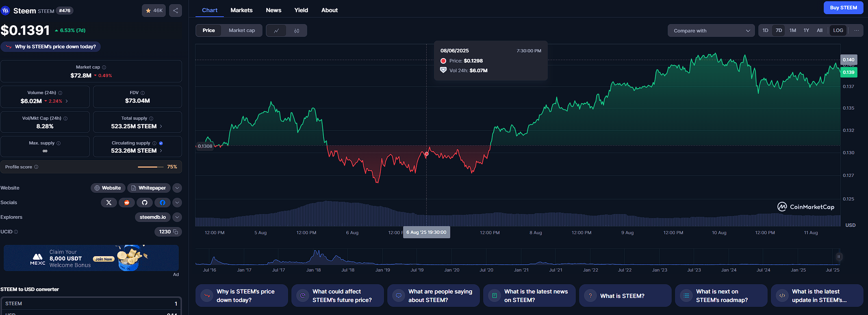Open Steem's X (Twitter) social link
The image size is (868, 315).
click(109, 203)
